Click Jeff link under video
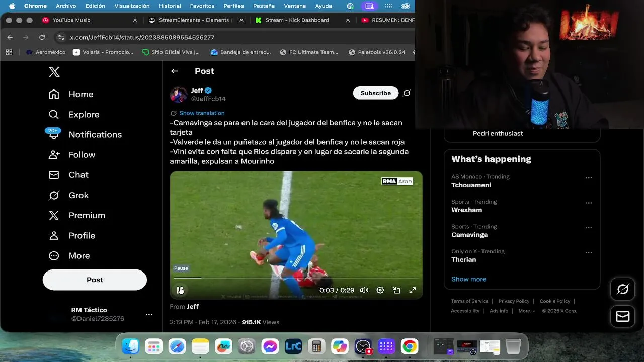Image resolution: width=644 pixels, height=362 pixels. point(193,307)
